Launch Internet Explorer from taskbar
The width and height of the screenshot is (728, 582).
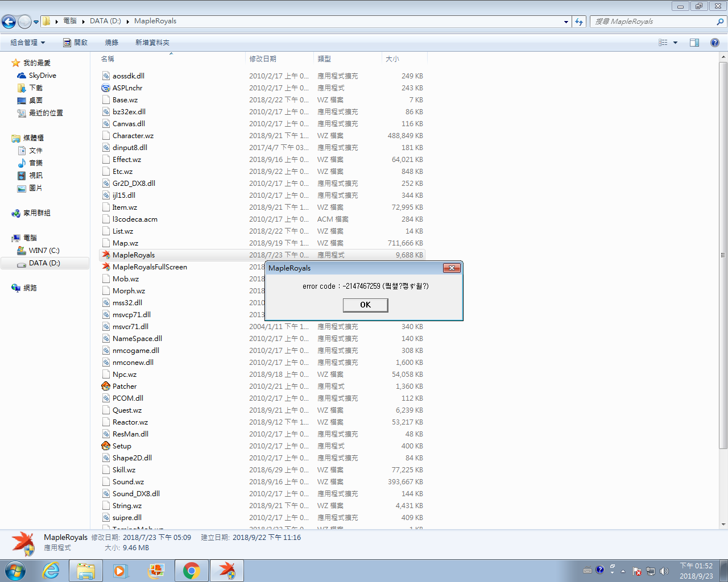coord(51,571)
